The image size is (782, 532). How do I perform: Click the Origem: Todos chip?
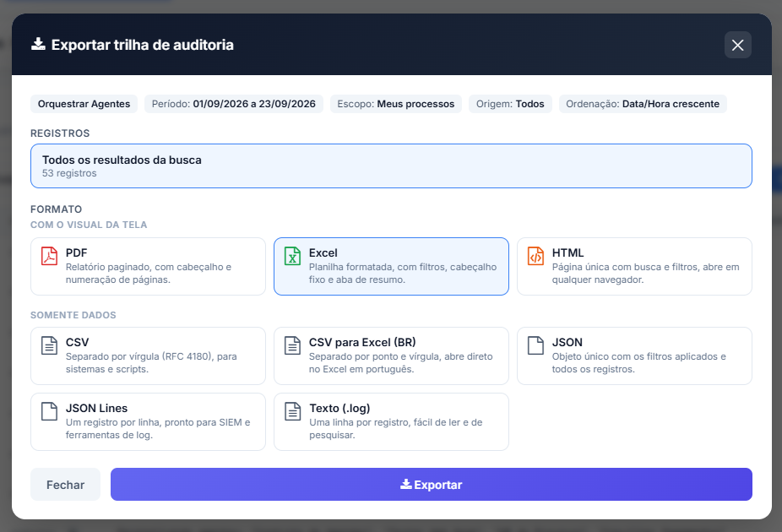tap(510, 104)
